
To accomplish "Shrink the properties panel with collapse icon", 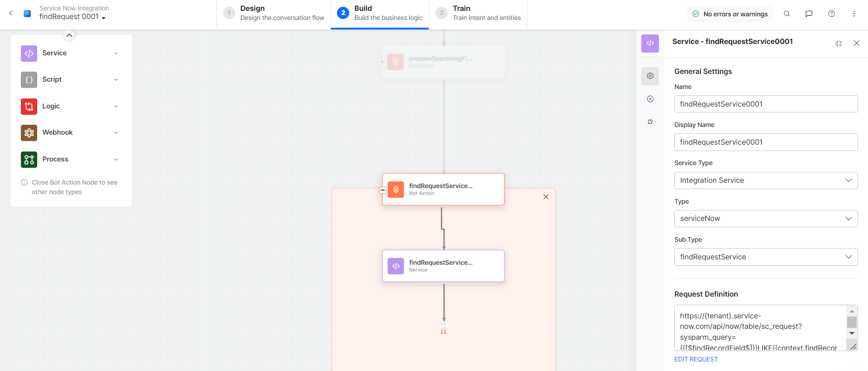I will pyautogui.click(x=839, y=44).
